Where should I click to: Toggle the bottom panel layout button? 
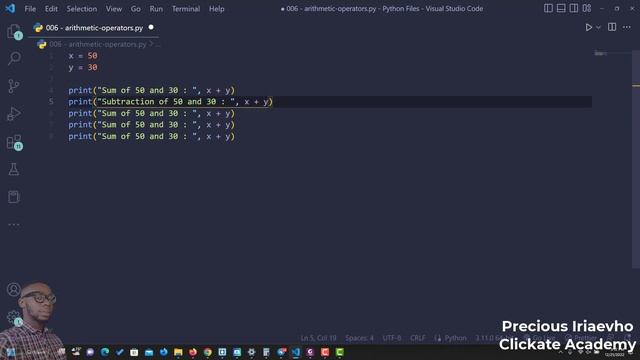561,8
